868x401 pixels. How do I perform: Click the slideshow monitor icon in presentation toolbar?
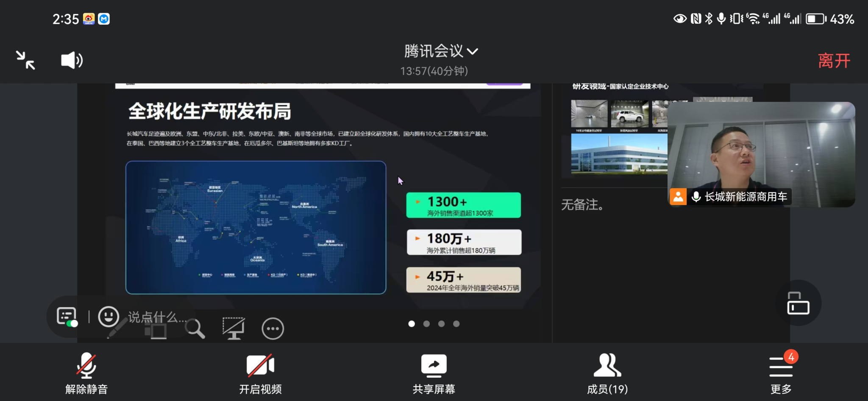234,329
